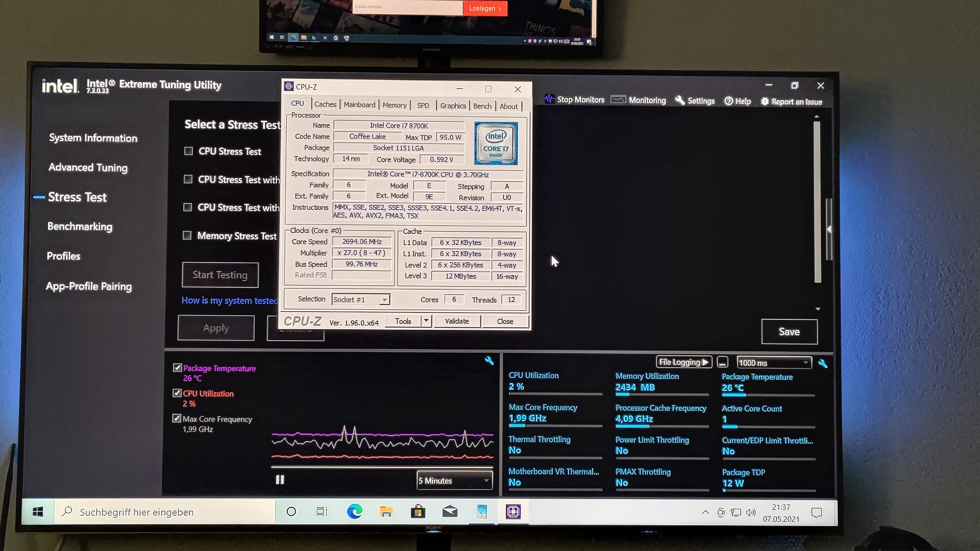This screenshot has width=980, height=551.
Task: Open the 5 Minutes graph duration dropdown
Action: (x=455, y=481)
